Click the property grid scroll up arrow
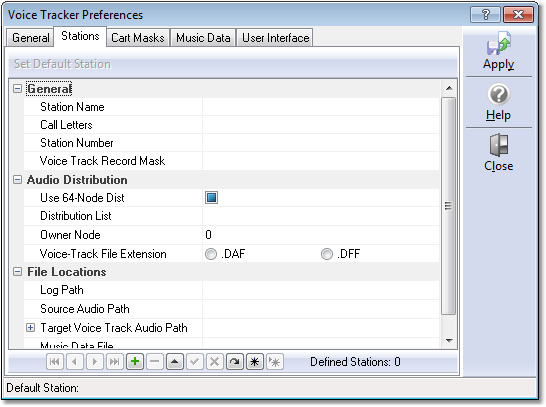 coord(449,88)
